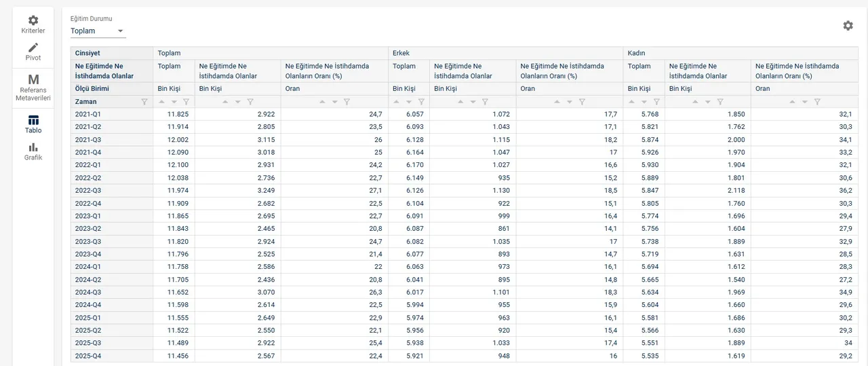Open the Eğitim Durumu dropdown
Screen dimensions: 868x366
[x=98, y=31]
